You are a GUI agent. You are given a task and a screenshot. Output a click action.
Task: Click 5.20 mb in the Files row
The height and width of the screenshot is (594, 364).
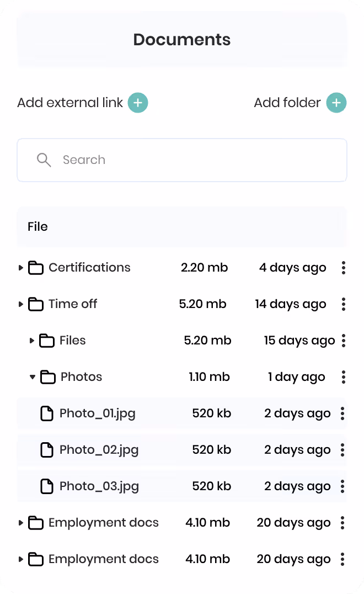208,340
